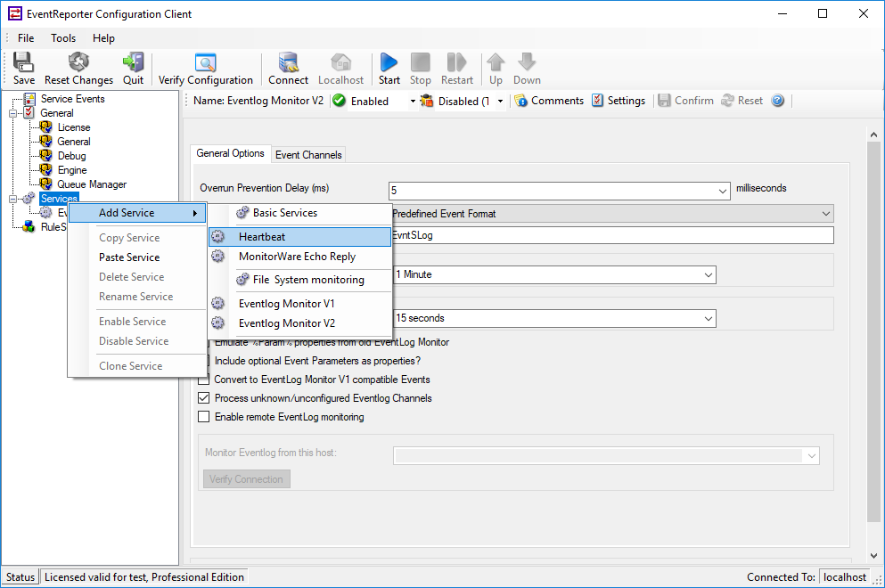885x588 pixels.
Task: Click the Basic Services submenu header
Action: pos(285,213)
